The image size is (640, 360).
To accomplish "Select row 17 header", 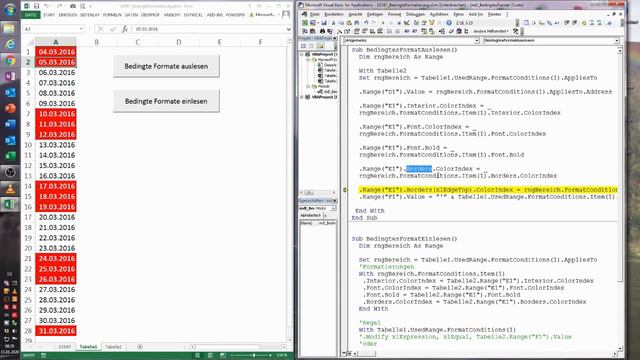I will click(x=28, y=217).
